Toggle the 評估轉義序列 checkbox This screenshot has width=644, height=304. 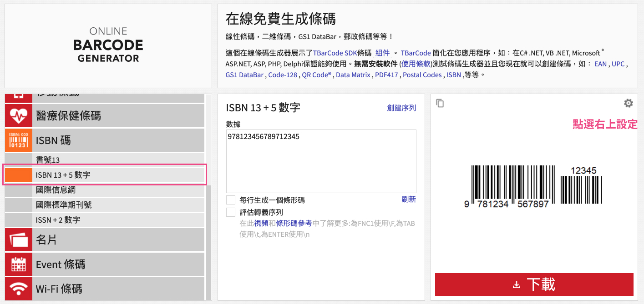(x=231, y=212)
